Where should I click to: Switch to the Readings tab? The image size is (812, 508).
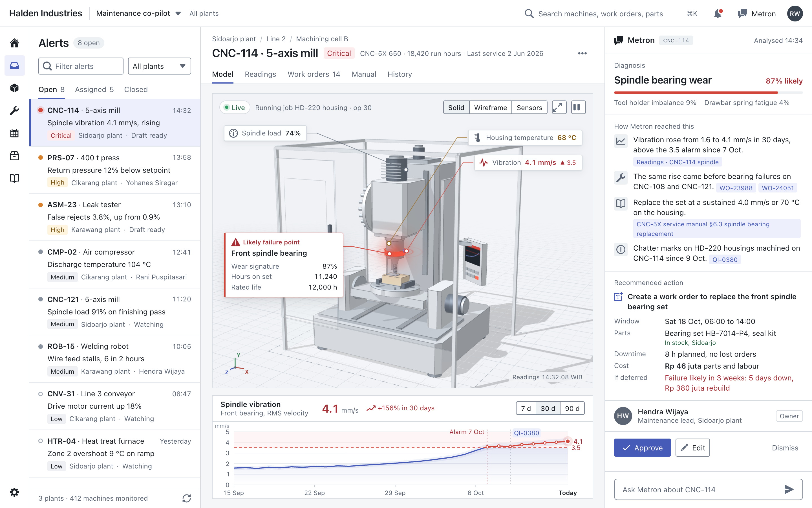[261, 74]
